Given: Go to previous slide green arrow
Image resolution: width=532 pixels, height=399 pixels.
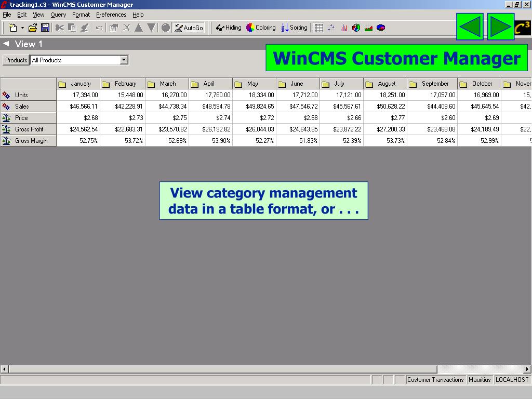Looking at the screenshot, I should click(x=470, y=27).
